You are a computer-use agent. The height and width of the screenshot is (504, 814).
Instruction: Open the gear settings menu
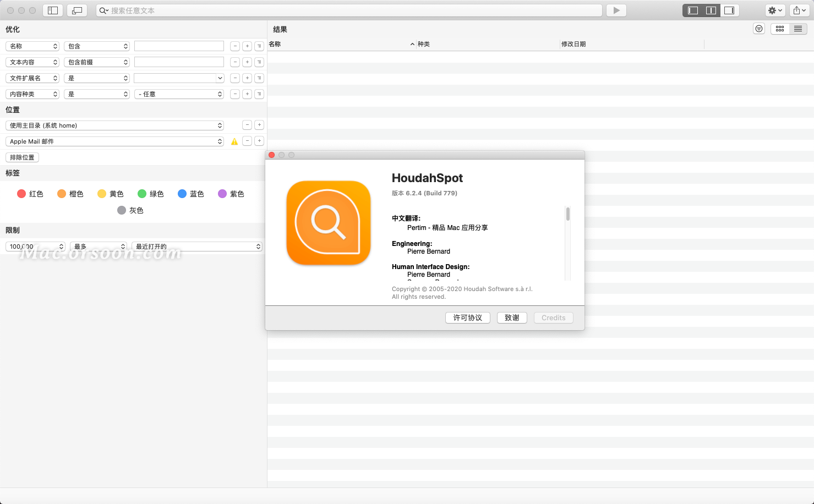[775, 10]
